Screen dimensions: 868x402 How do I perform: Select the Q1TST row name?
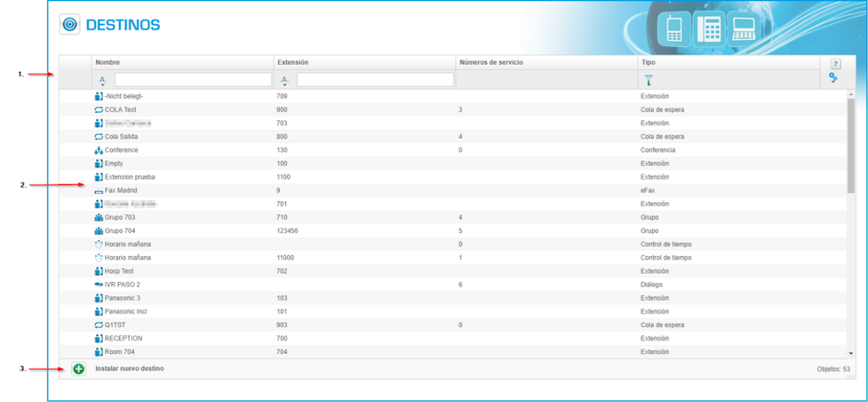point(115,325)
